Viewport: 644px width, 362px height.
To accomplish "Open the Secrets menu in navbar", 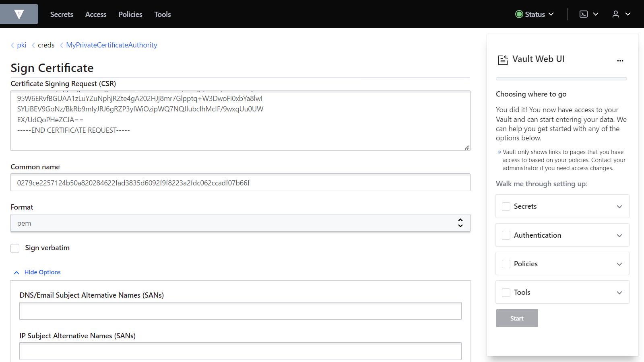I will pyautogui.click(x=62, y=14).
